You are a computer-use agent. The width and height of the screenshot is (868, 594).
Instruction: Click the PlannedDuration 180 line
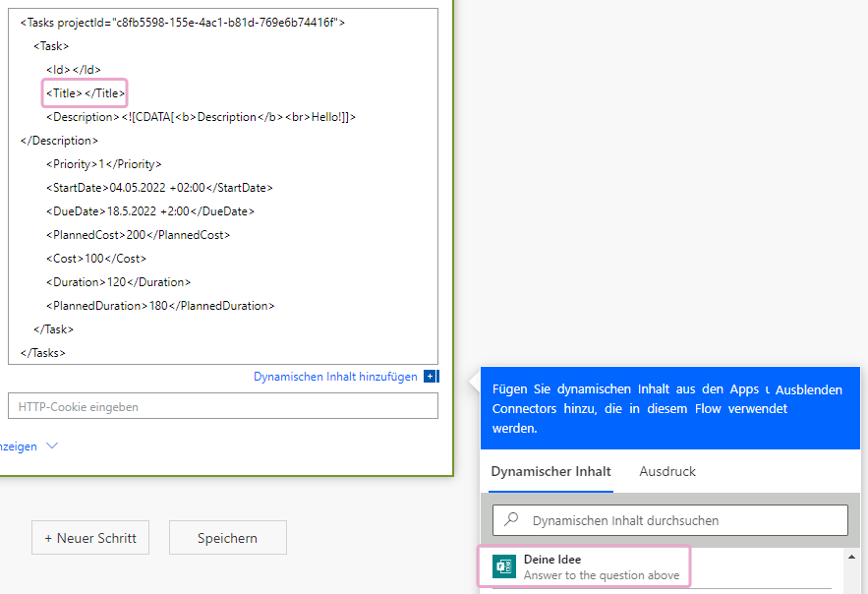pos(160,306)
